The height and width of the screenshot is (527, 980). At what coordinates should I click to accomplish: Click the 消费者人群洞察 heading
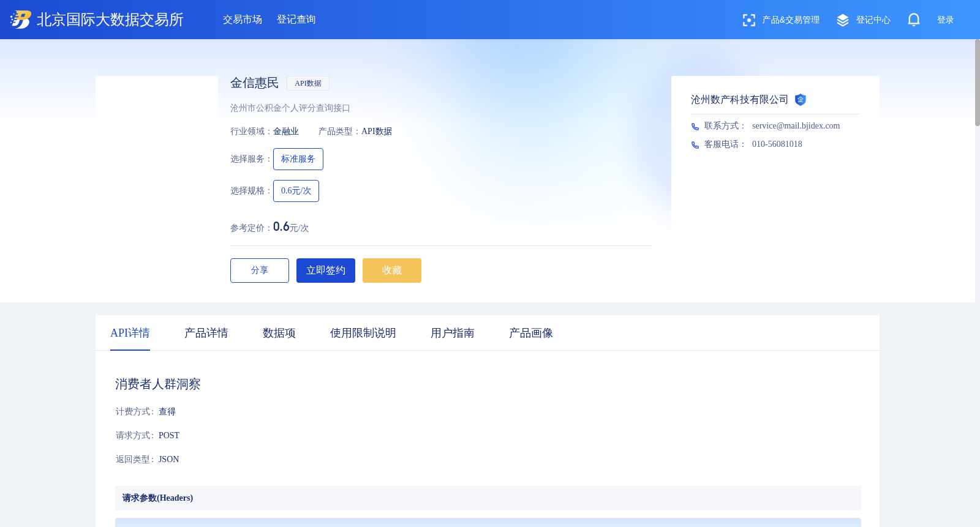(158, 384)
